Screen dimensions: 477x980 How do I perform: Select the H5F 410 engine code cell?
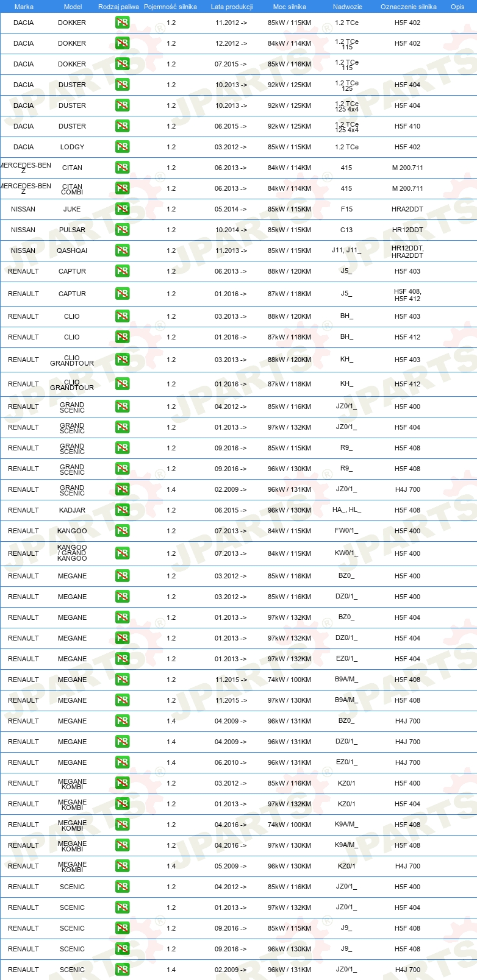[407, 127]
